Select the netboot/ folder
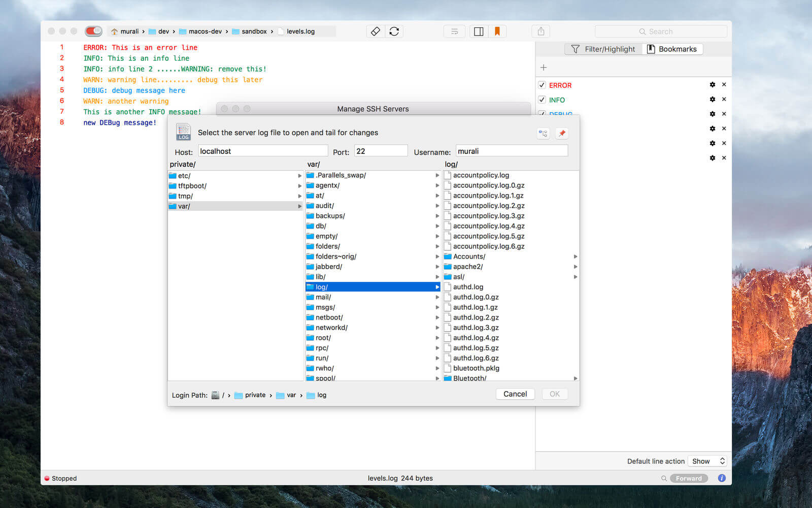The height and width of the screenshot is (508, 812). (x=373, y=317)
